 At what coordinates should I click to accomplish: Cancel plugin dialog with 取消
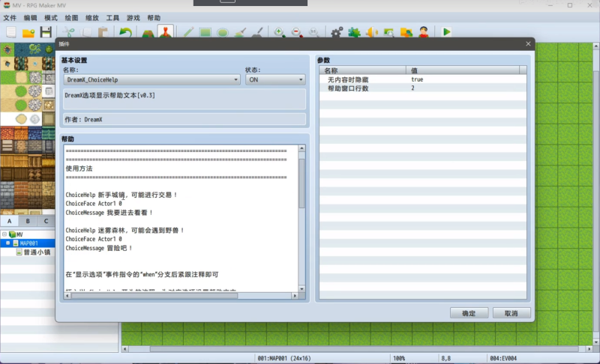511,313
